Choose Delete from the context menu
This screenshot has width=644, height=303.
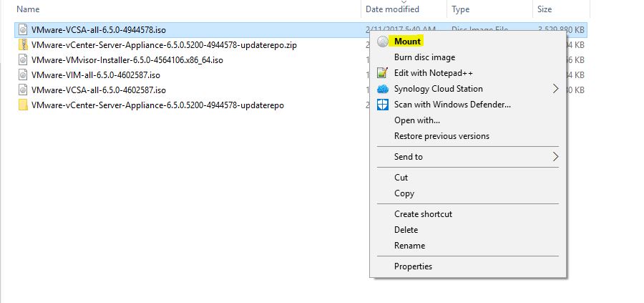pos(406,230)
